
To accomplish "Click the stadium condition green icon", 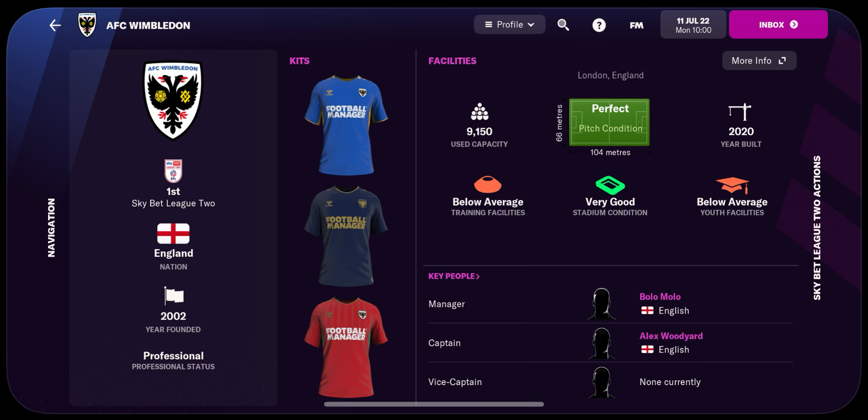I will tap(610, 185).
